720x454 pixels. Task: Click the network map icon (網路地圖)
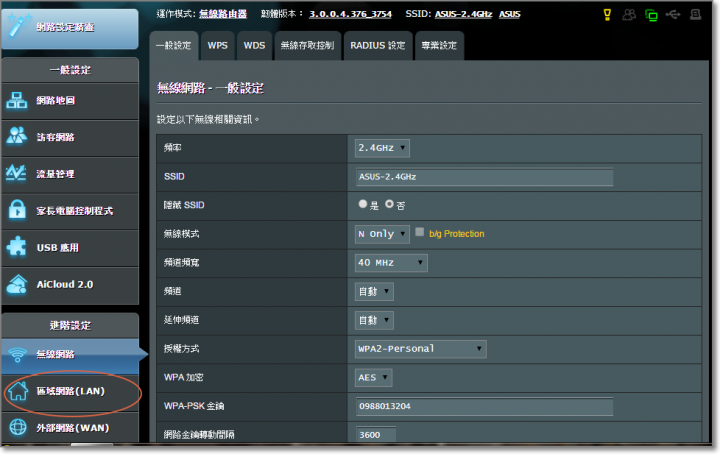[17, 100]
